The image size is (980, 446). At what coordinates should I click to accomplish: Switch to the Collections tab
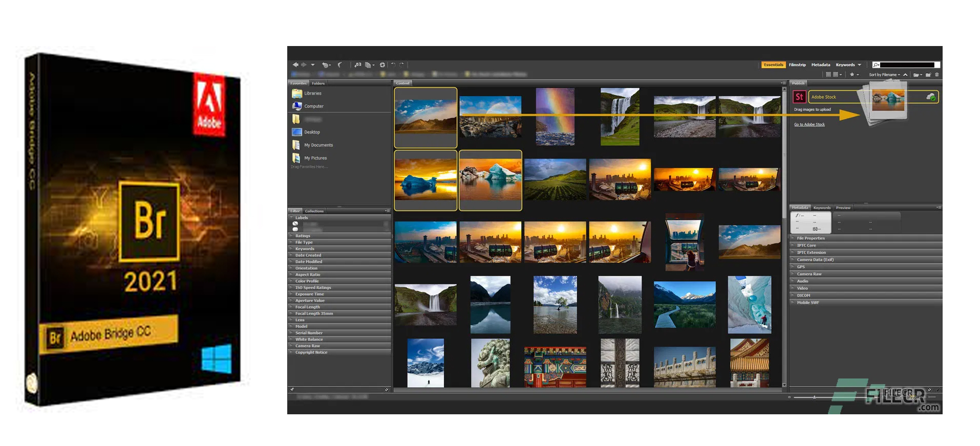[x=314, y=211]
